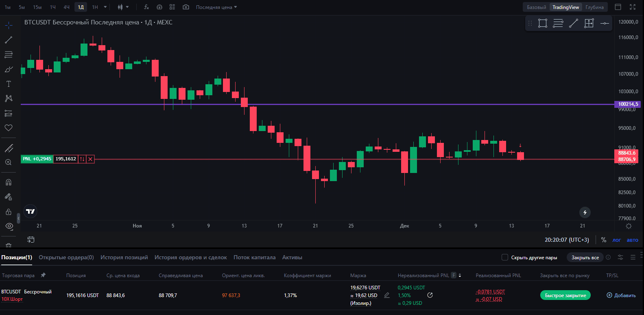The image size is (644, 315).
Task: Toggle drawings visibility eye icon
Action: pyautogui.click(x=9, y=226)
